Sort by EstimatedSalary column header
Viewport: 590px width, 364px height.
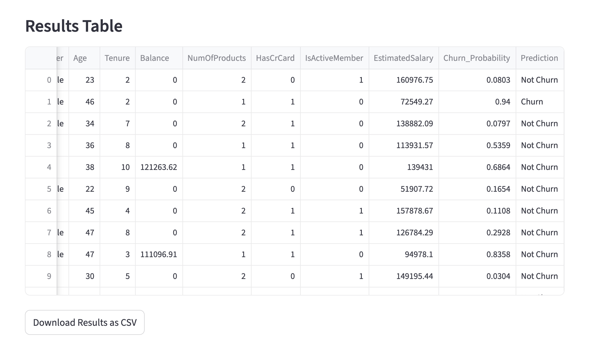click(x=403, y=58)
